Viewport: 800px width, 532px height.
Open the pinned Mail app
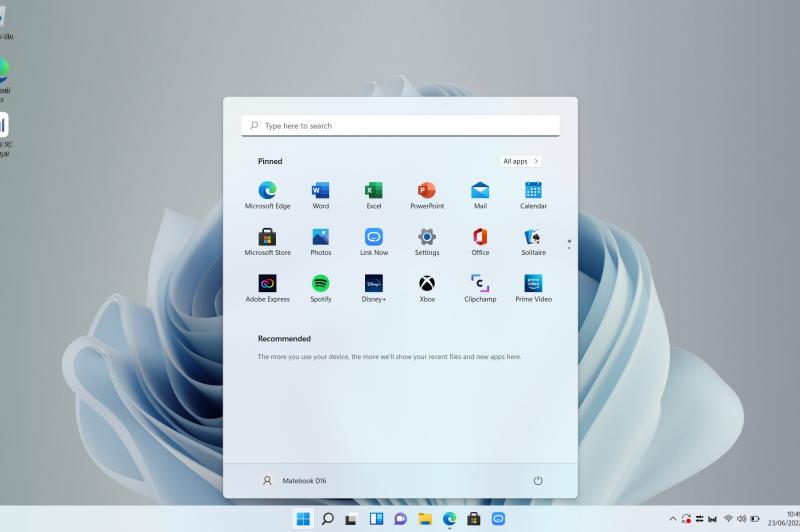480,195
